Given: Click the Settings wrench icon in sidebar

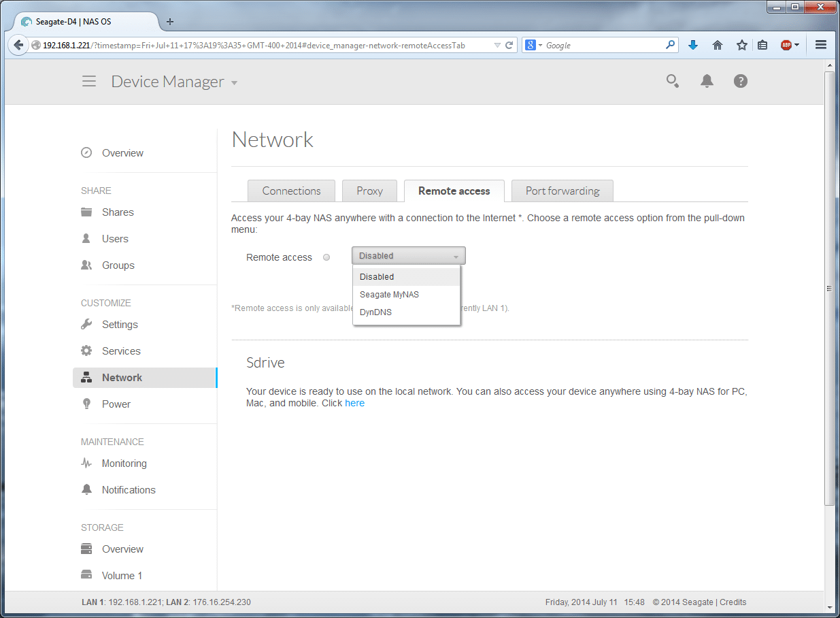Looking at the screenshot, I should point(86,324).
